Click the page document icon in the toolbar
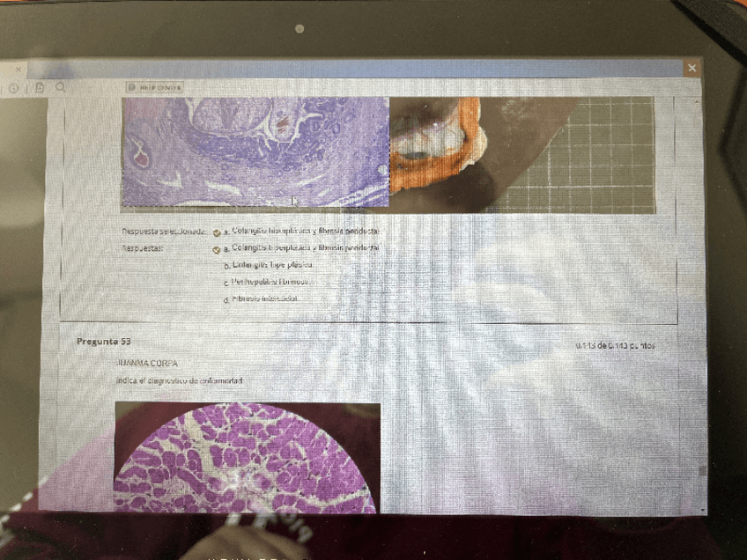The height and width of the screenshot is (560, 747). tap(40, 87)
